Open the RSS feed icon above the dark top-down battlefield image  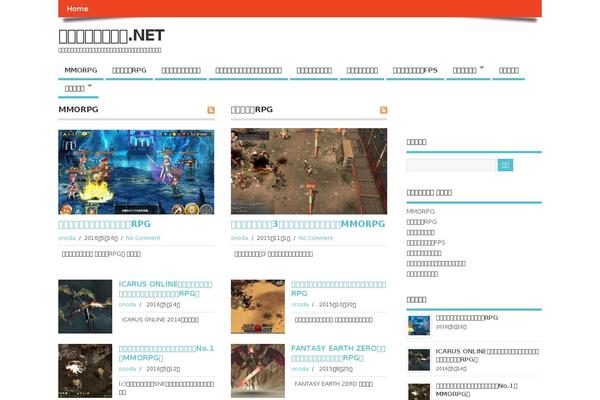click(x=383, y=110)
